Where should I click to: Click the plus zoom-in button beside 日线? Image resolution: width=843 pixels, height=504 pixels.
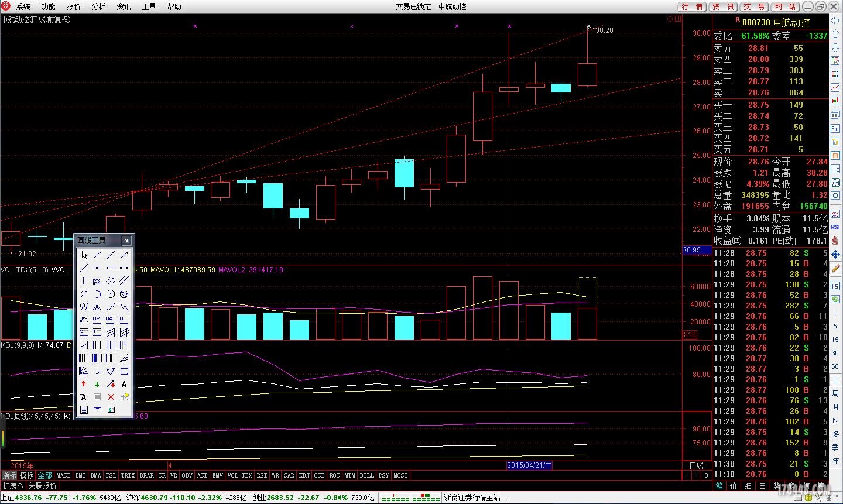pos(687,475)
